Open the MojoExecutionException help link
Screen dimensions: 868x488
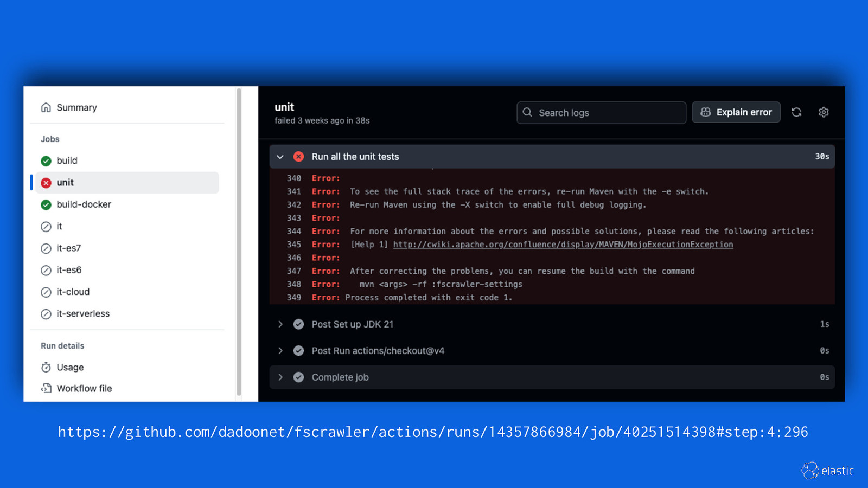(x=563, y=245)
